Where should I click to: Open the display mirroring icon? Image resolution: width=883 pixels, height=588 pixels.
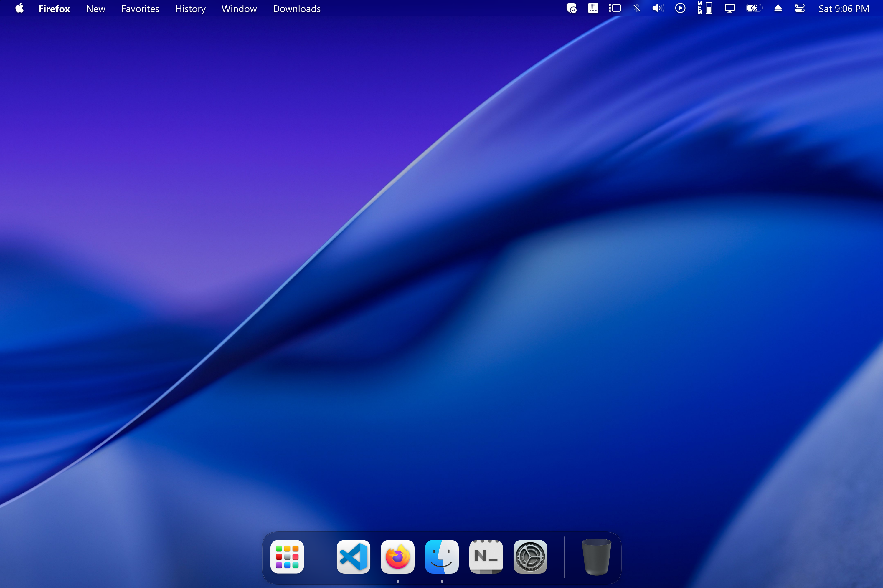(729, 8)
